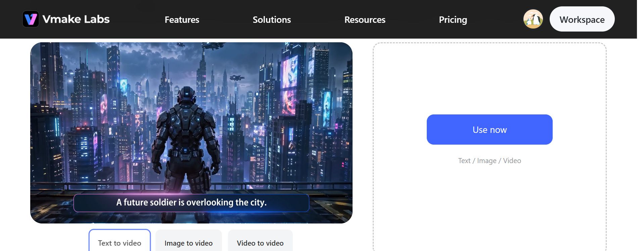
Task: Click the "A future soldier is overlooking the city." caption
Action: [x=191, y=203]
